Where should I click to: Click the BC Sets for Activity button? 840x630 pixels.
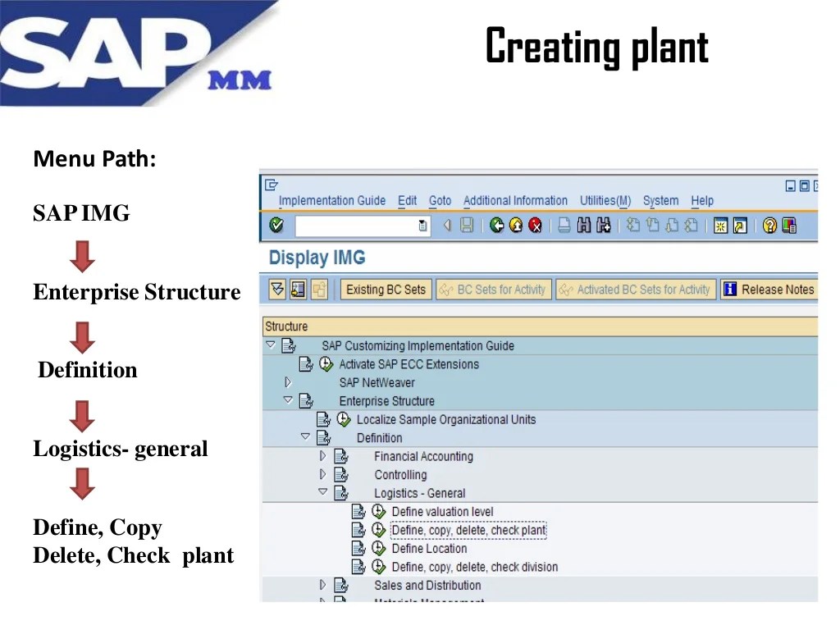point(493,290)
